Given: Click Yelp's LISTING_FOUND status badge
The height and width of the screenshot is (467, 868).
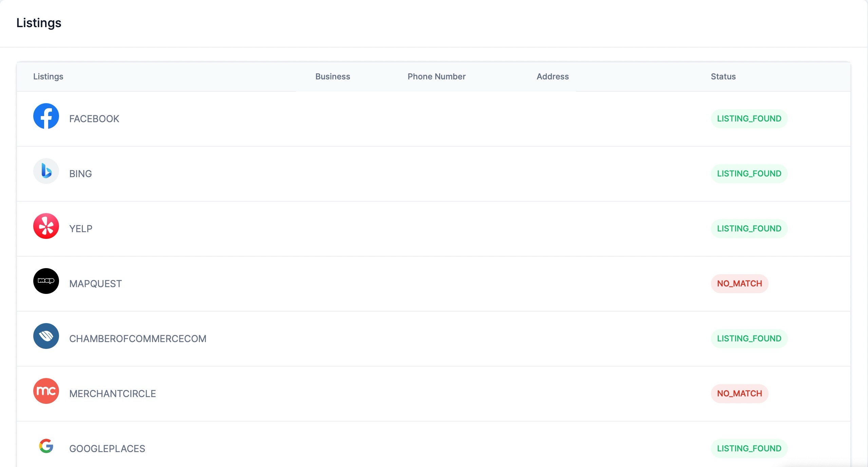Looking at the screenshot, I should (749, 229).
